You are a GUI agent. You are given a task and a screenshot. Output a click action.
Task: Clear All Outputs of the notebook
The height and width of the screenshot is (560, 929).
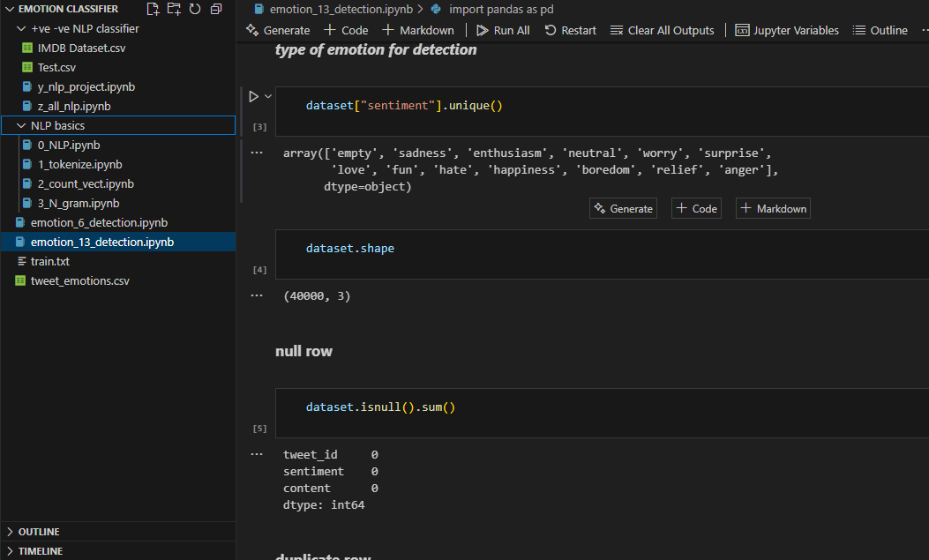click(x=662, y=30)
